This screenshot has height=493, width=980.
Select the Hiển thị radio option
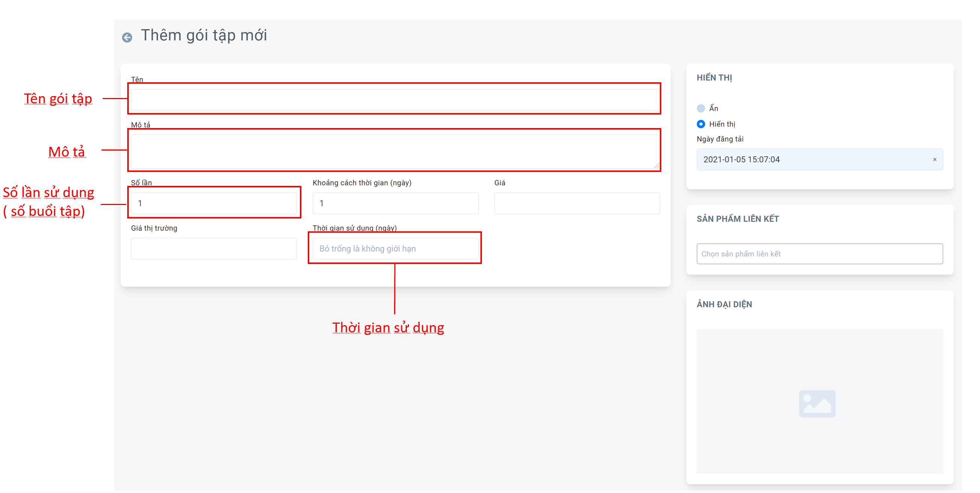coord(701,124)
